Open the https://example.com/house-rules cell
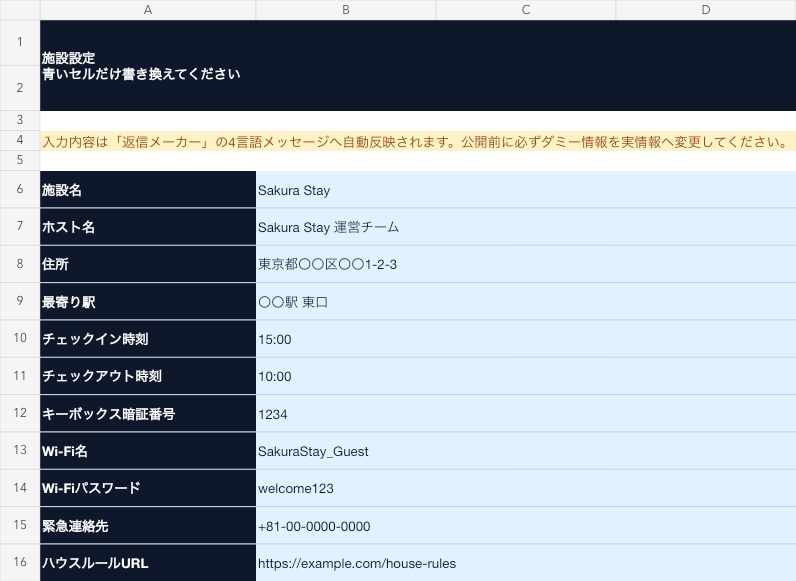796x581 pixels. (x=526, y=563)
